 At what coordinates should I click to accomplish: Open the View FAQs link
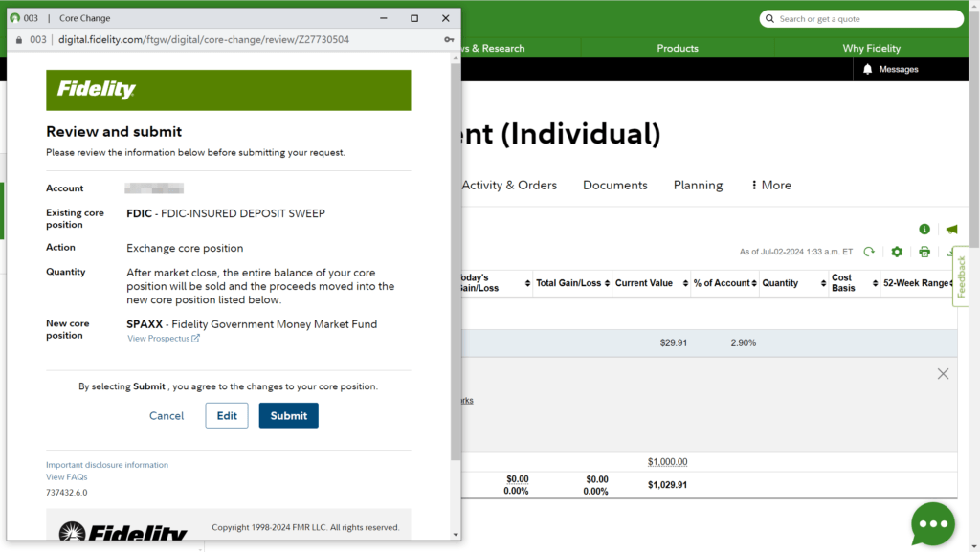66,477
